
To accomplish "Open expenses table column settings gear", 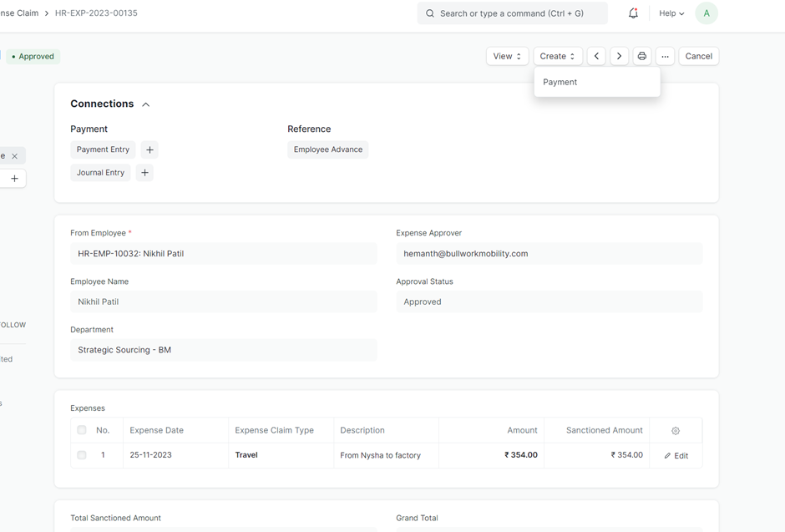I will (x=676, y=431).
